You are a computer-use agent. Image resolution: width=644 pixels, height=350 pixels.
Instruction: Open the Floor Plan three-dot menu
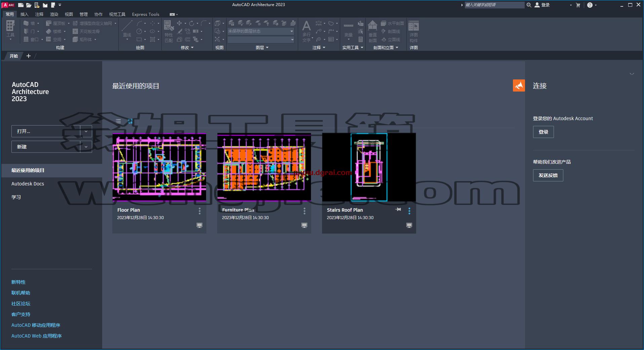(200, 211)
